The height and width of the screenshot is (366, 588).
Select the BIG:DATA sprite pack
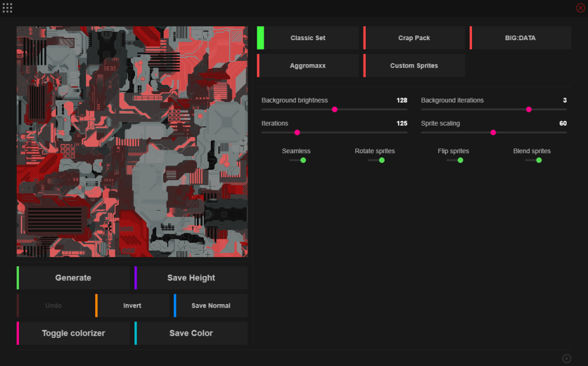tap(520, 38)
